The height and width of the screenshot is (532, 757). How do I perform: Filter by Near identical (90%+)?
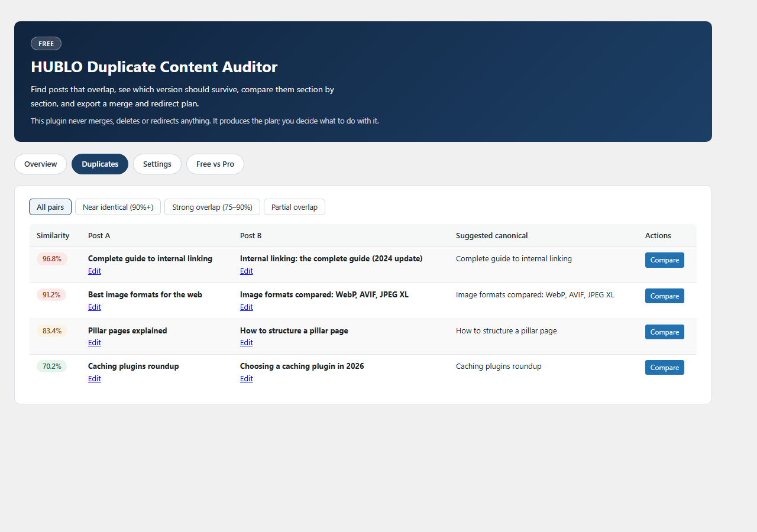pyautogui.click(x=118, y=207)
